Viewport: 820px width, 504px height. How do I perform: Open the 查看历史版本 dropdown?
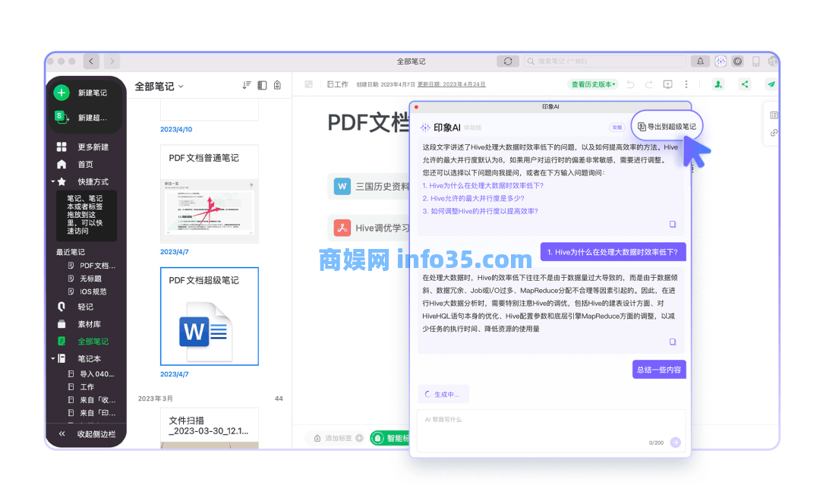pyautogui.click(x=593, y=84)
